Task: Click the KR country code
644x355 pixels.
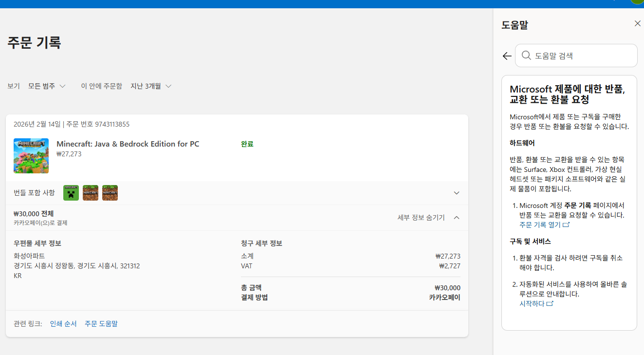Action: pos(18,276)
